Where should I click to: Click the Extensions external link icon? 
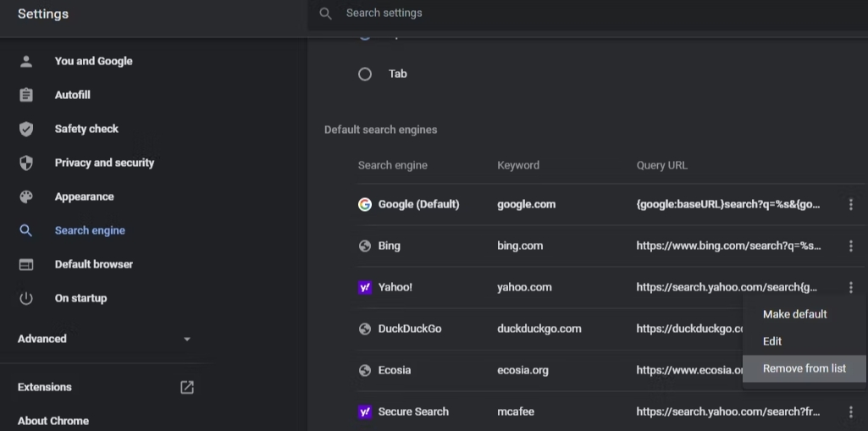click(x=187, y=387)
